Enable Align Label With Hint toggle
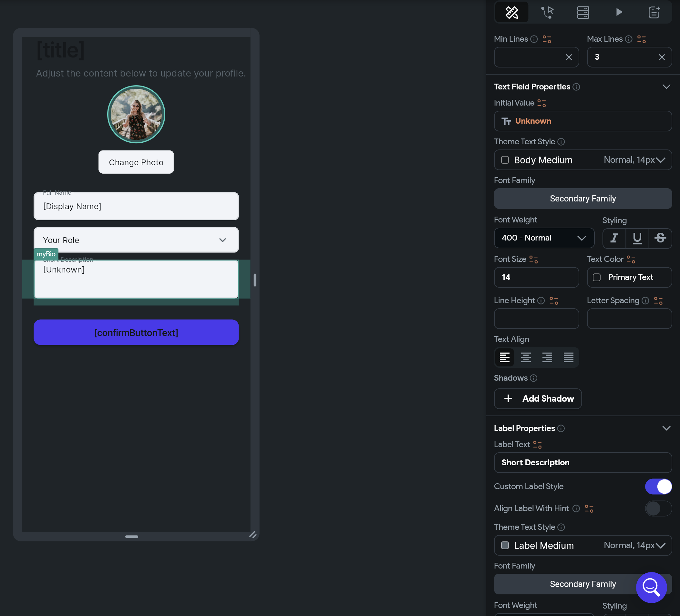 (658, 508)
